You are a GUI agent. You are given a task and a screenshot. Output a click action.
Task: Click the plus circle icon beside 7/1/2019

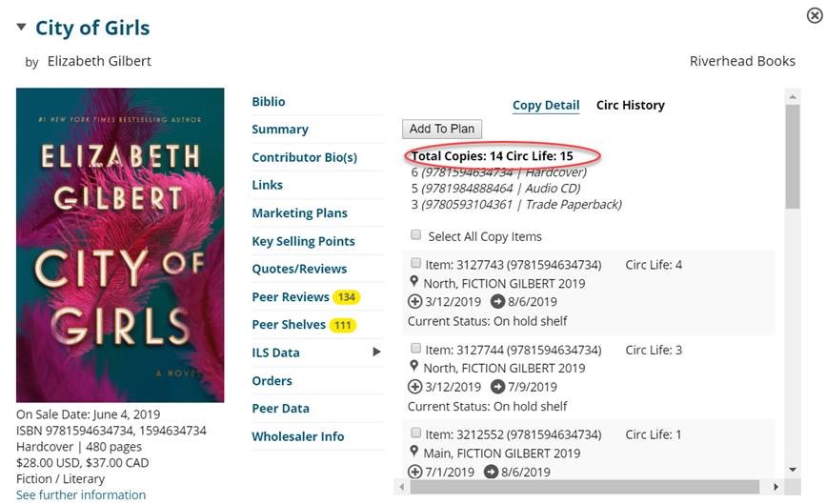[414, 472]
